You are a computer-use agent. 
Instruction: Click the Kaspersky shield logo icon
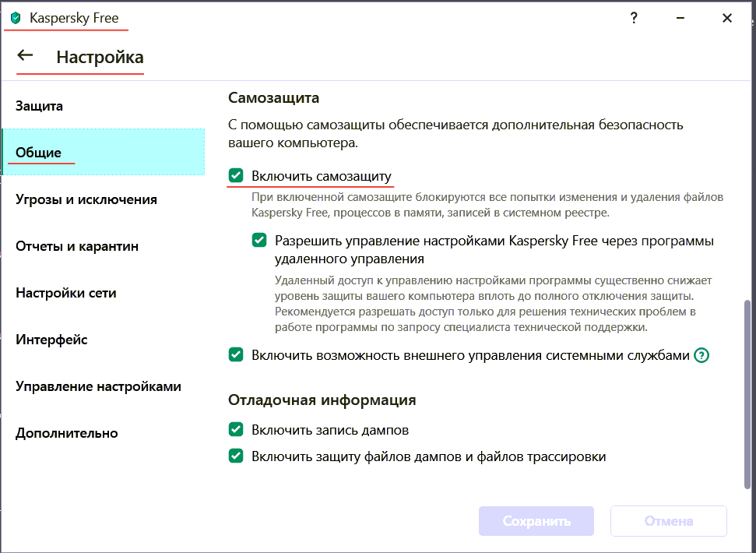(16, 19)
